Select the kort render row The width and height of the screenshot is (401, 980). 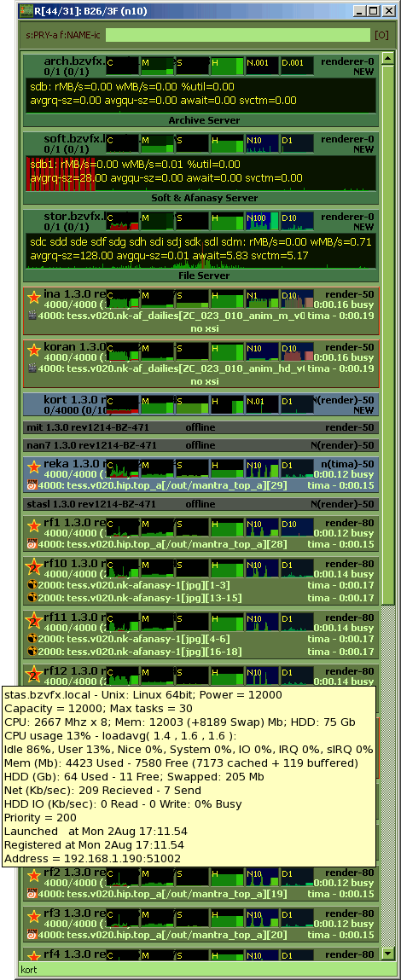point(200,404)
